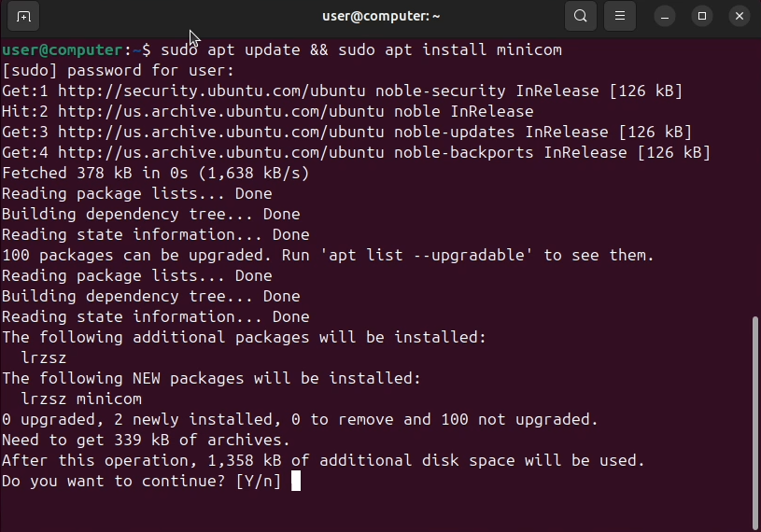Click the search magnifier icon
The height and width of the screenshot is (532, 761).
pos(581,16)
